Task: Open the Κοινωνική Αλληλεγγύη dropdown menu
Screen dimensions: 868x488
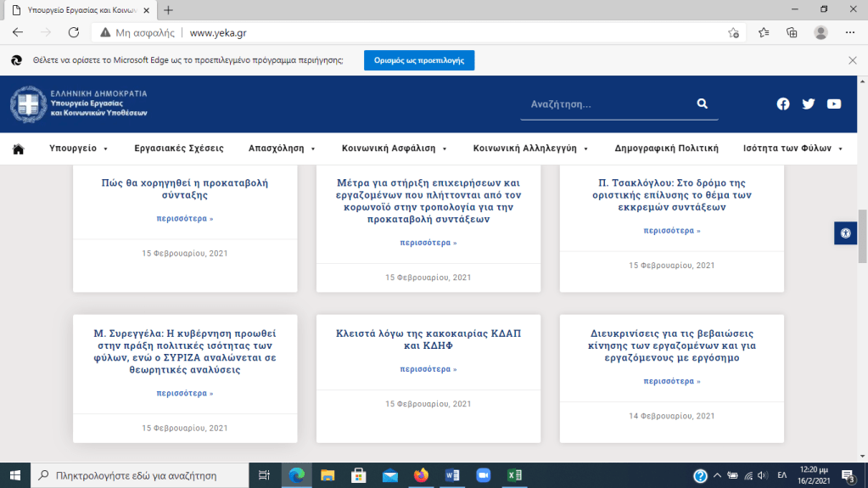Action: click(530, 149)
